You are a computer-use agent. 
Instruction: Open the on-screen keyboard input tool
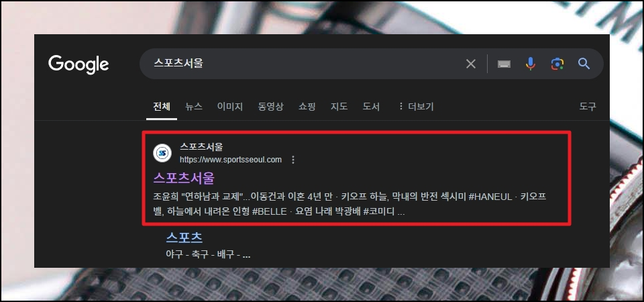point(504,64)
